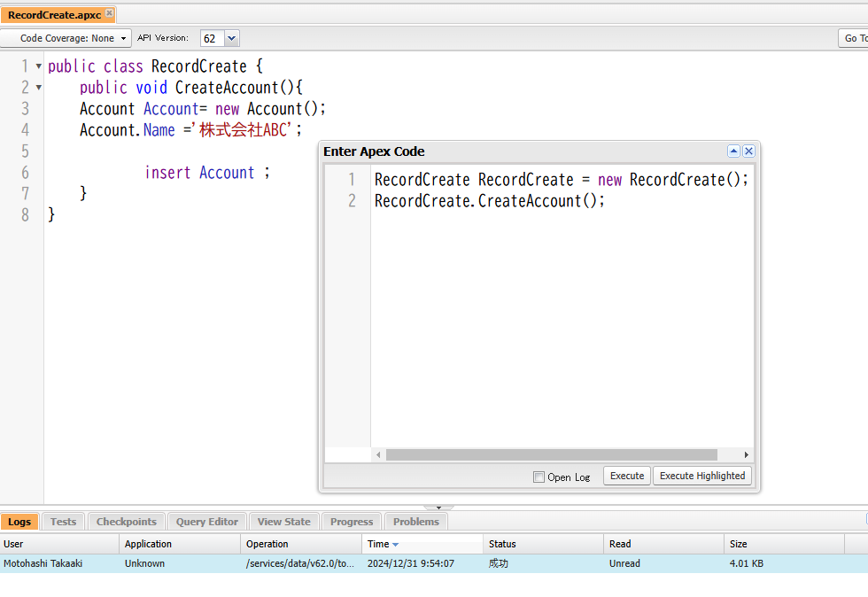Viewport: 868px width, 597px height.
Task: Sort logs by the User column header
Action: [x=59, y=544]
